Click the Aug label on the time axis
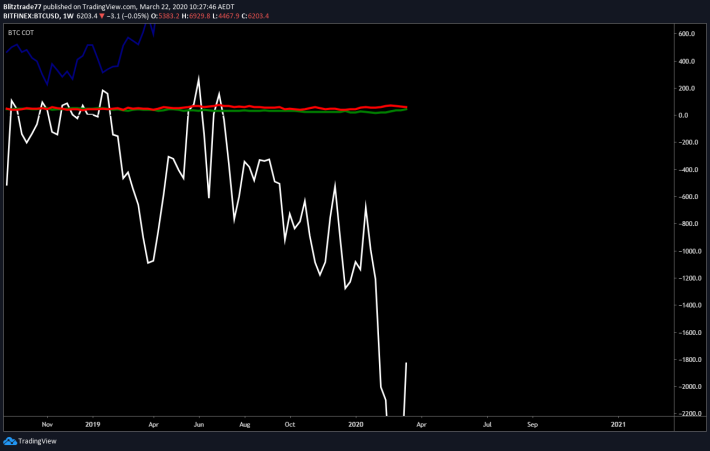Image resolution: width=710 pixels, height=451 pixels. [245, 425]
